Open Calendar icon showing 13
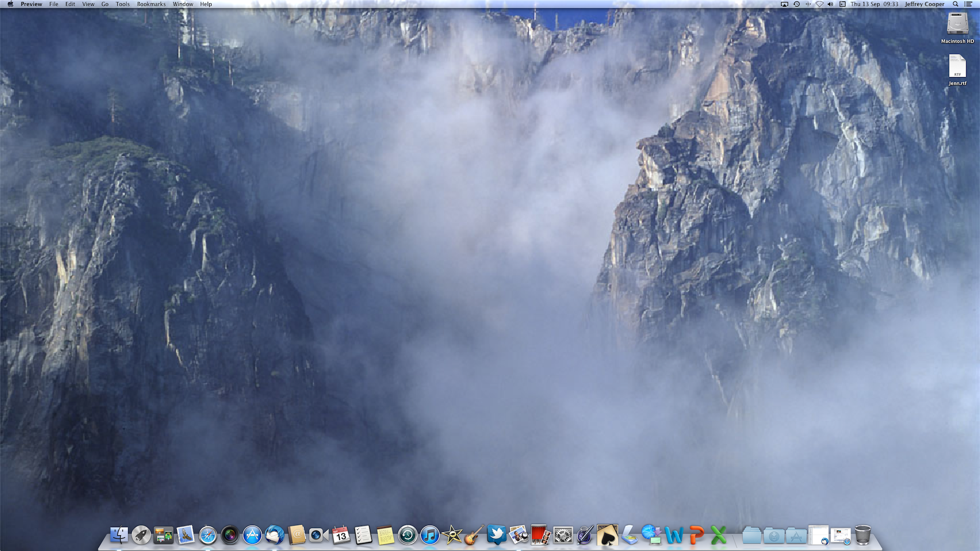This screenshot has width=980, height=551. 341,535
